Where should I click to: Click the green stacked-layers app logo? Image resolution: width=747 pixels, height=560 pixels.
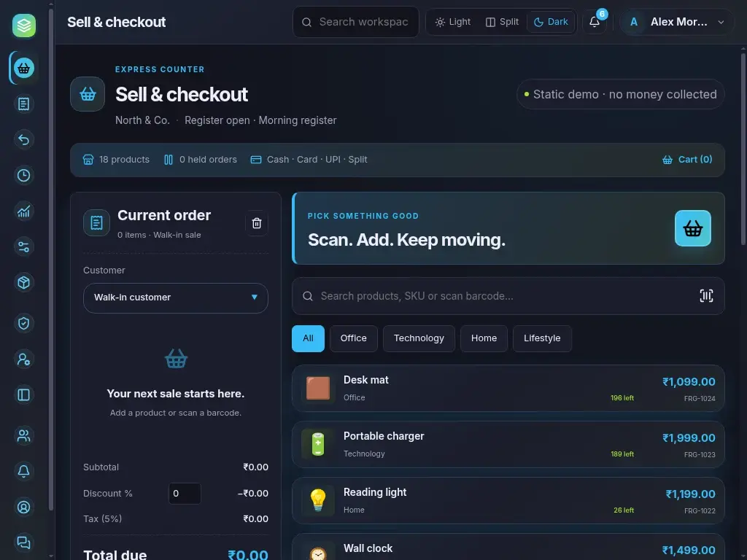pos(24,26)
